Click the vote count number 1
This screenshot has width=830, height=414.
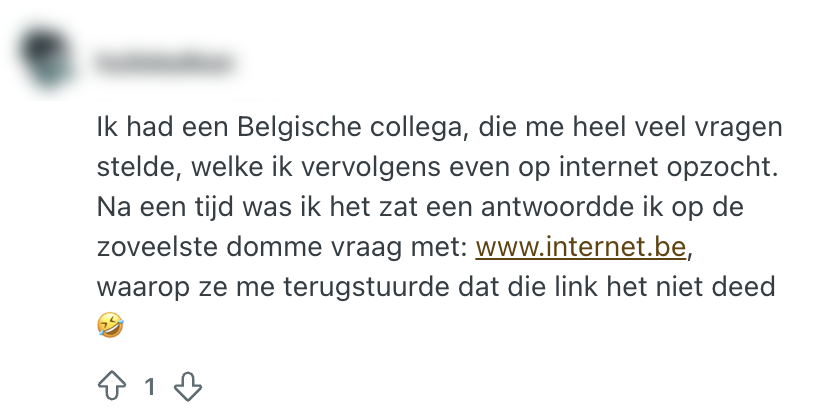tap(150, 387)
